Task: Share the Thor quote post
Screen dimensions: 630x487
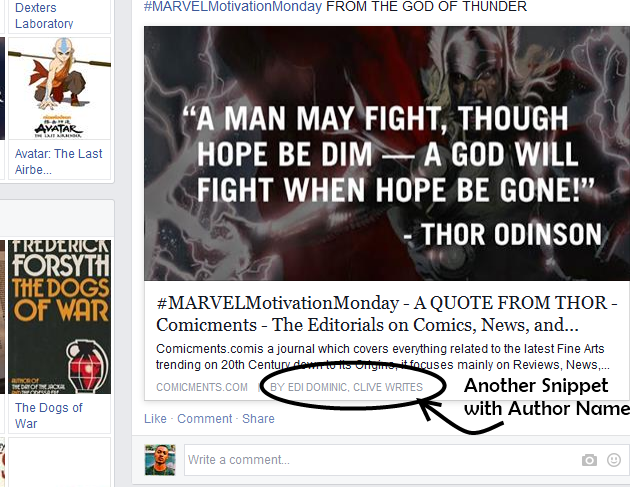Action: 258,419
